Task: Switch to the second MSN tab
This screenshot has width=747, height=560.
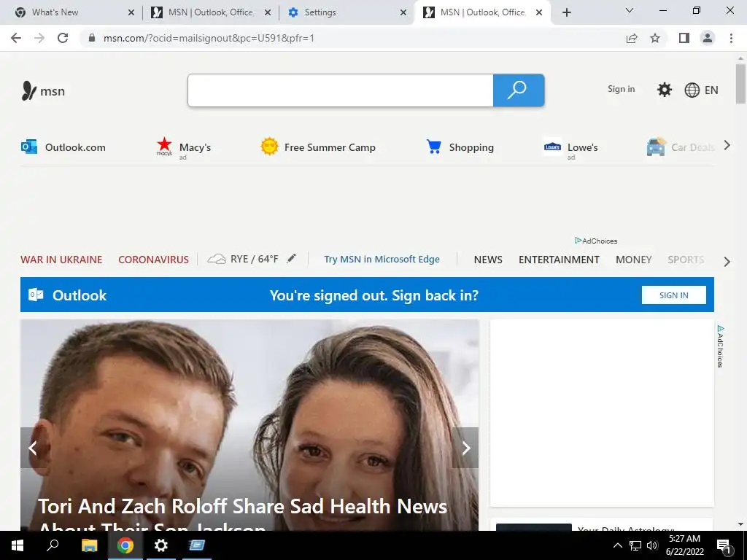Action: point(483,12)
